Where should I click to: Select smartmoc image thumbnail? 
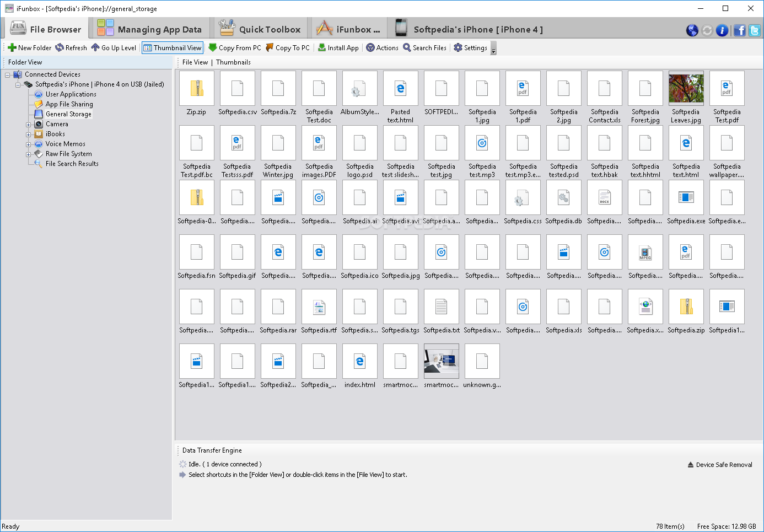click(x=442, y=361)
